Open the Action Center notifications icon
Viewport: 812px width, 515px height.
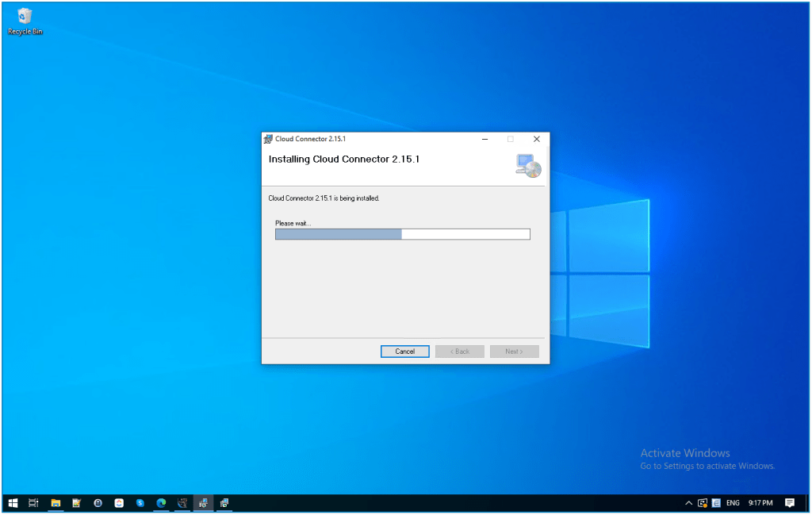(789, 502)
